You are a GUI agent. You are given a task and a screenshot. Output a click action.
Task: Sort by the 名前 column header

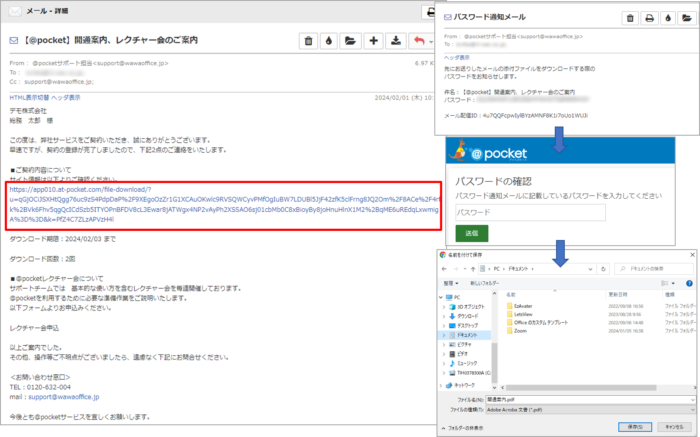511,295
